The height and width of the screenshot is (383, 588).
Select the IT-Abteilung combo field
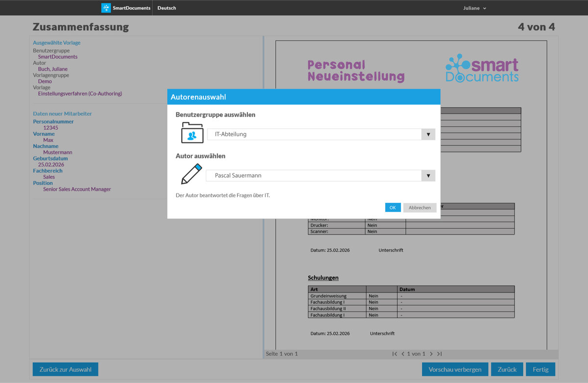314,134
